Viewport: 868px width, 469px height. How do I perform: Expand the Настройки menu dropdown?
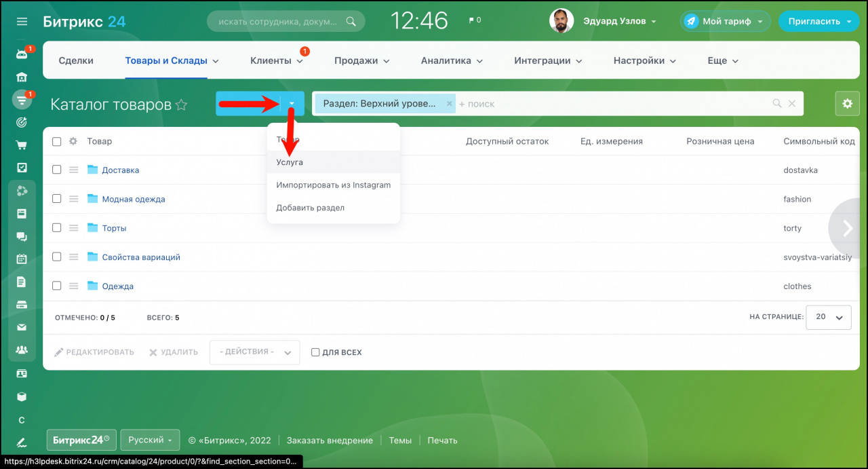[673, 61]
